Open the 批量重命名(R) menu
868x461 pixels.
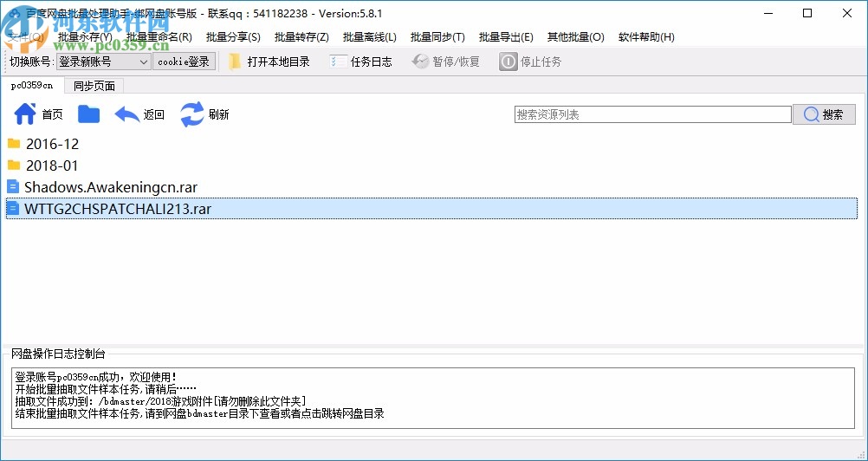tap(159, 37)
